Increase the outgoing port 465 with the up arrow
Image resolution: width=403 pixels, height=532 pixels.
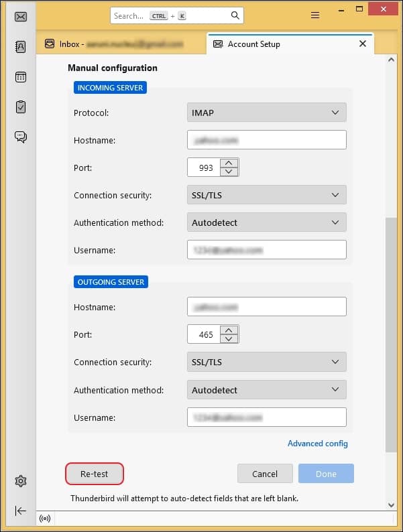click(229, 330)
